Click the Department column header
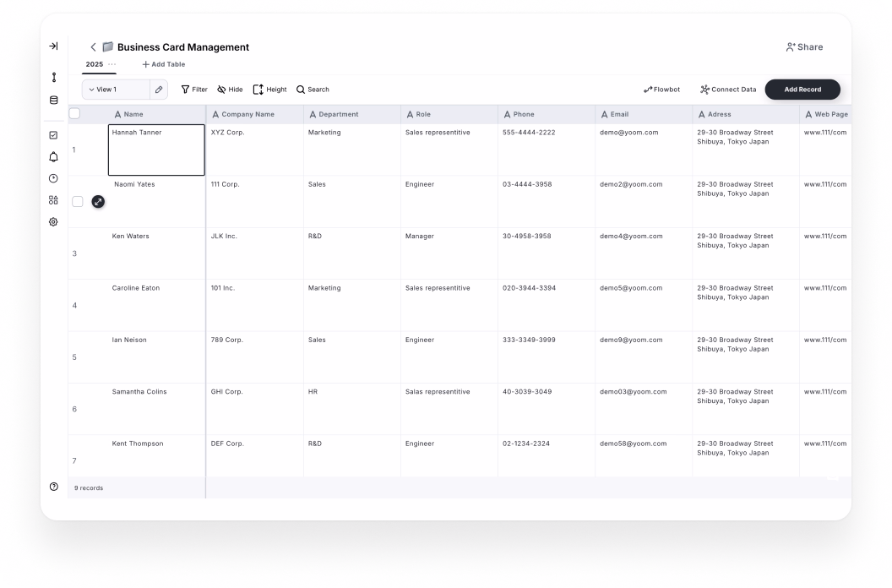The height and width of the screenshot is (588, 892). (352, 114)
